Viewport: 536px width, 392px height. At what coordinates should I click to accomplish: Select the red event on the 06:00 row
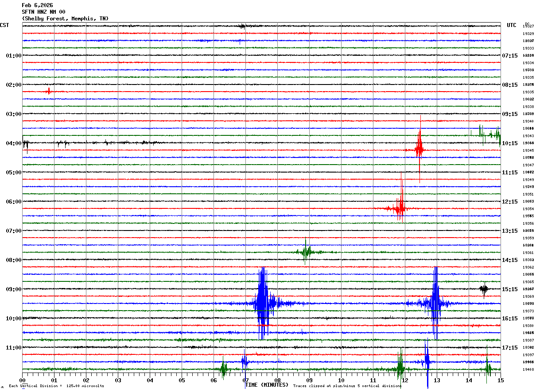pos(400,208)
